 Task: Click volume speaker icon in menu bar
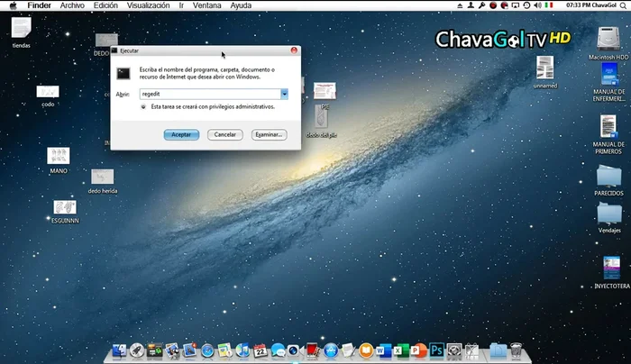[x=537, y=5]
